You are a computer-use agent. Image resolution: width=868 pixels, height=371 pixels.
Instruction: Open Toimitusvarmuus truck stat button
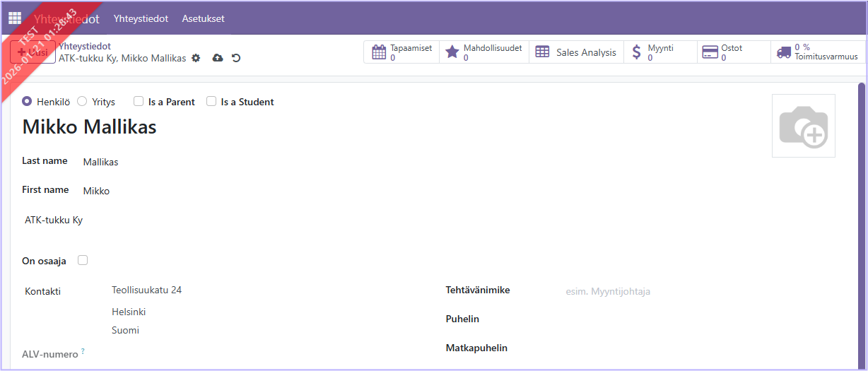(817, 52)
